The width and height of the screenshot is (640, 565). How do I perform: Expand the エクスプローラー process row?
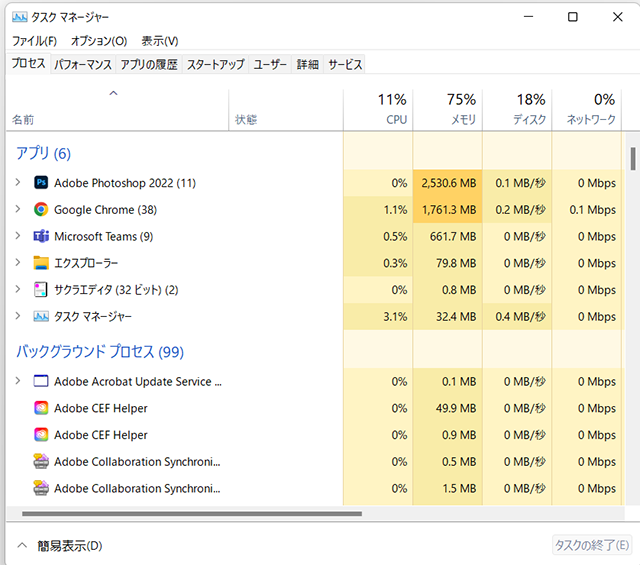pos(18,262)
